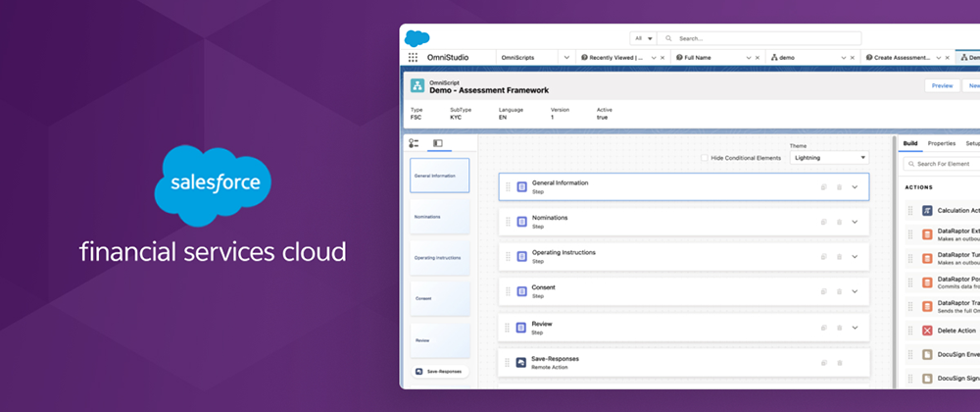Select the Nominations slide thumbnail
Screen dimensions: 980x412
(439, 217)
